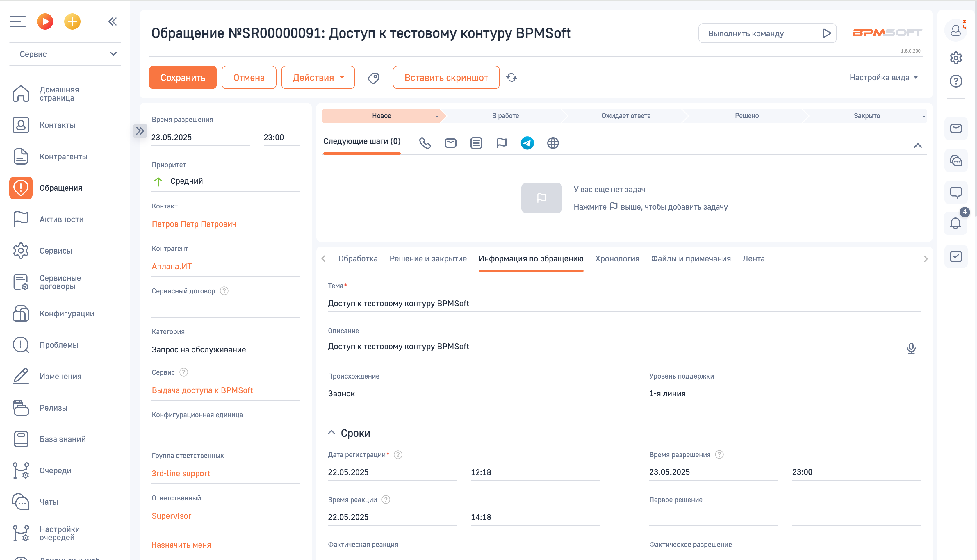Click the Вставить скриншот button

pyautogui.click(x=446, y=77)
